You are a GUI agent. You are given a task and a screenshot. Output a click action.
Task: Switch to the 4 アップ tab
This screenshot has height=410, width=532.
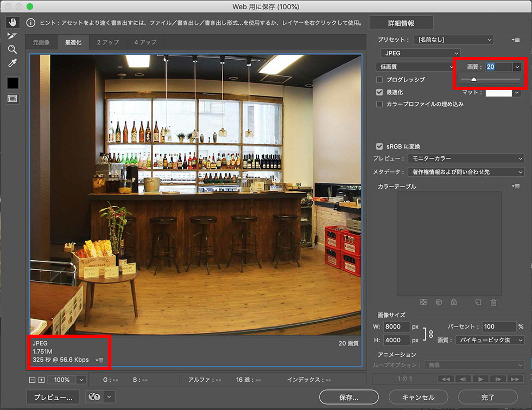point(145,42)
